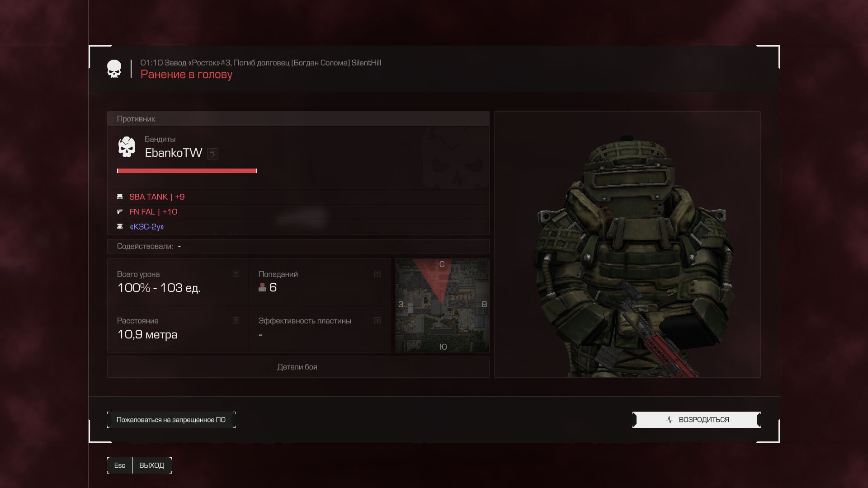Open Детали боя battle details
868x488 pixels.
click(298, 367)
